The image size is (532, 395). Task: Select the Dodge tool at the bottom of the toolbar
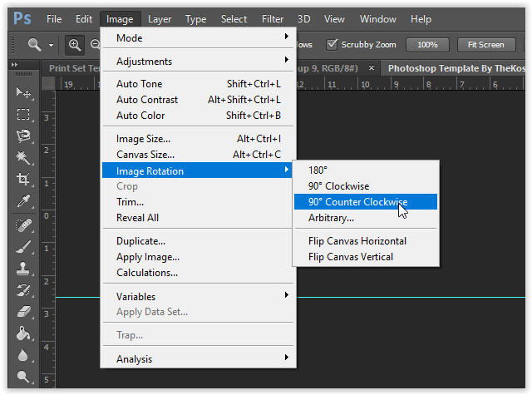coord(23,377)
